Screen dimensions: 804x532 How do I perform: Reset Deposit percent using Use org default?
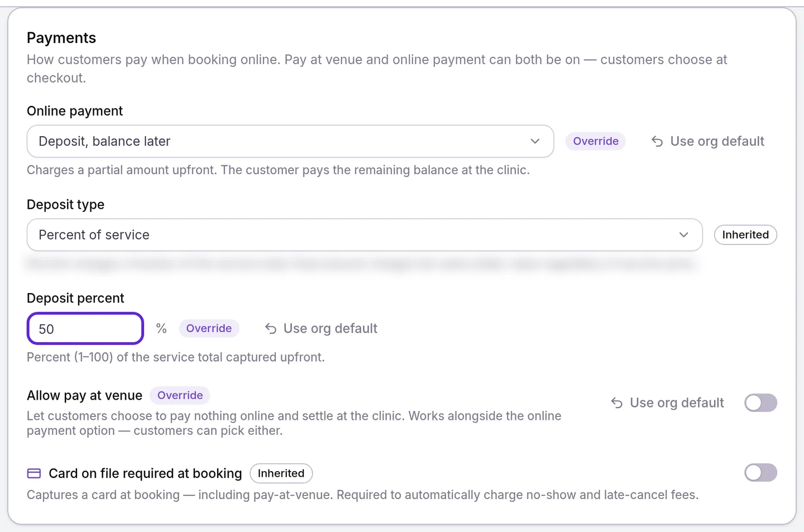click(x=321, y=328)
